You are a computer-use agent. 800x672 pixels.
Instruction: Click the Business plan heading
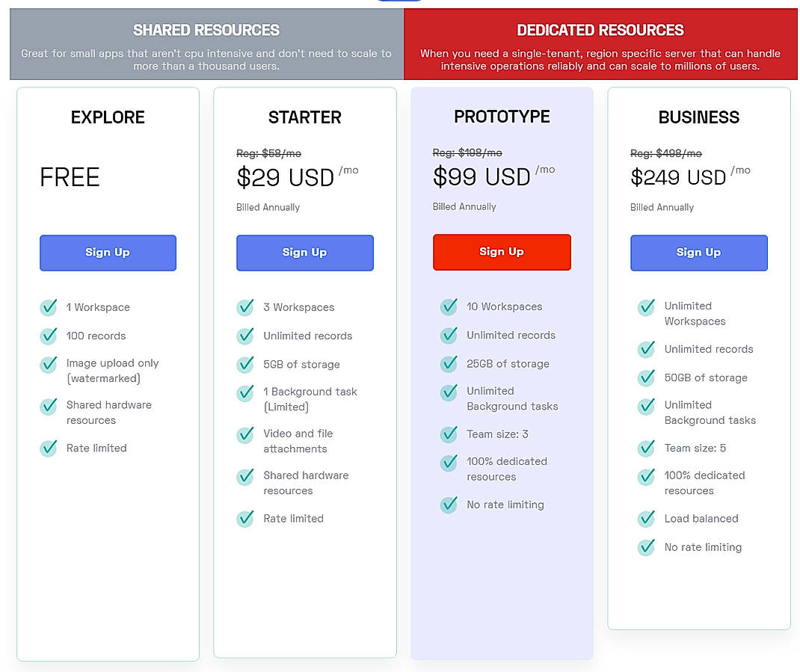698,117
